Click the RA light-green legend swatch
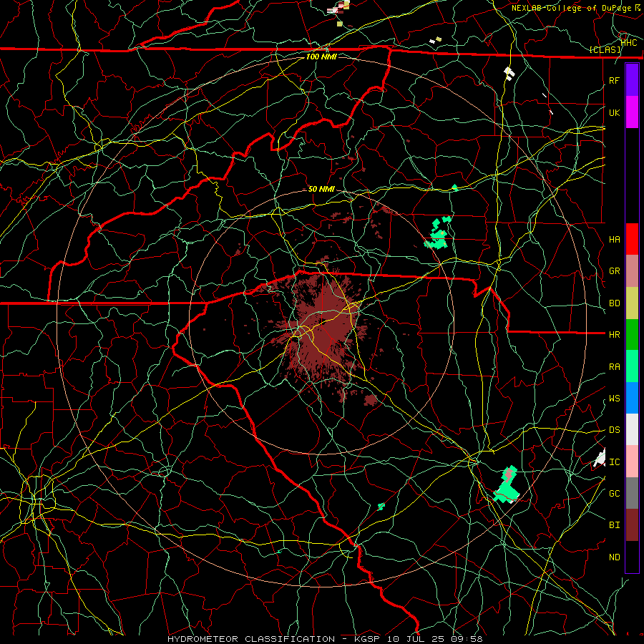The height and width of the screenshot is (644, 644). pyautogui.click(x=632, y=366)
